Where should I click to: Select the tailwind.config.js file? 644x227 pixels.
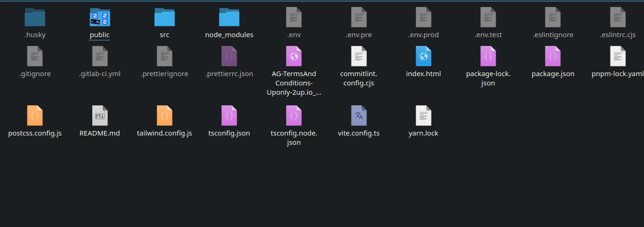tap(164, 116)
